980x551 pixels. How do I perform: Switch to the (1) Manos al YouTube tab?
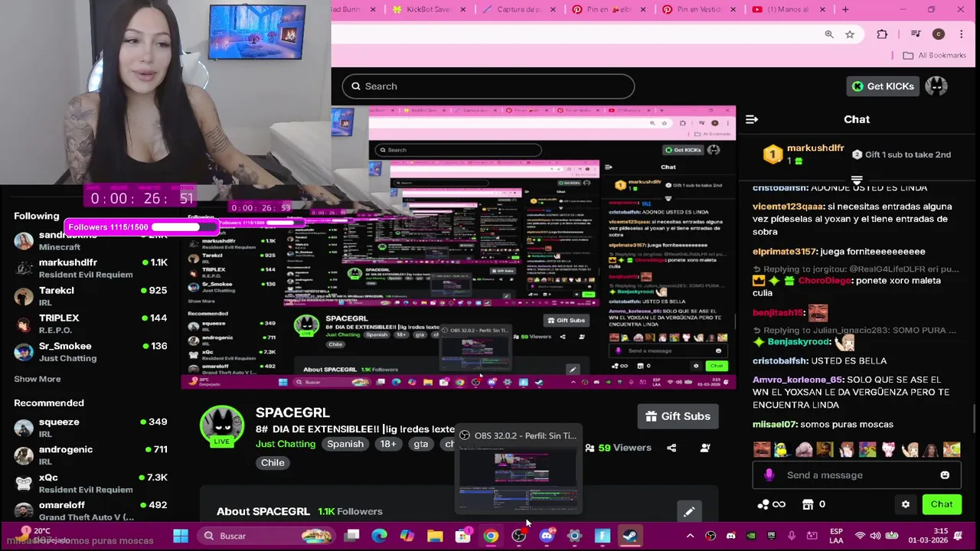pos(789,9)
